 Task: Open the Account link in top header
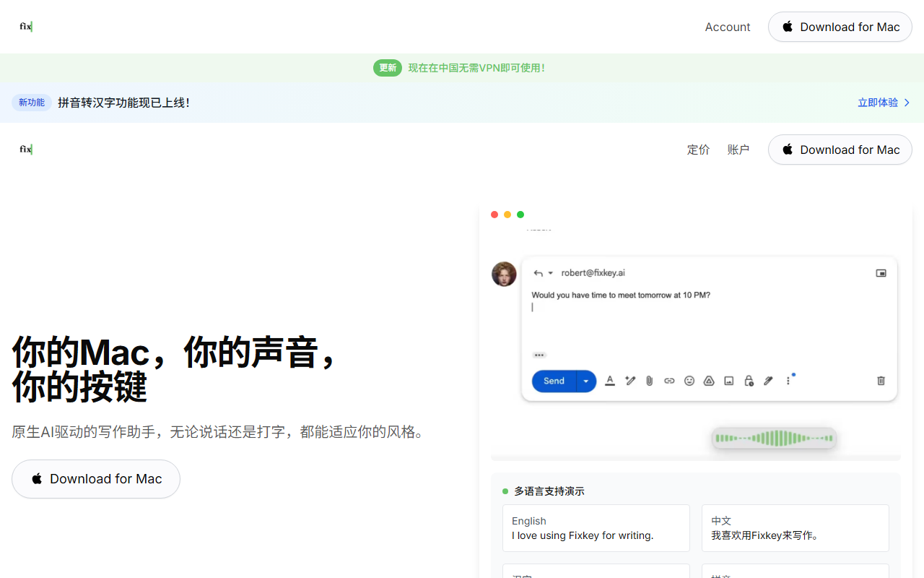[x=728, y=27]
